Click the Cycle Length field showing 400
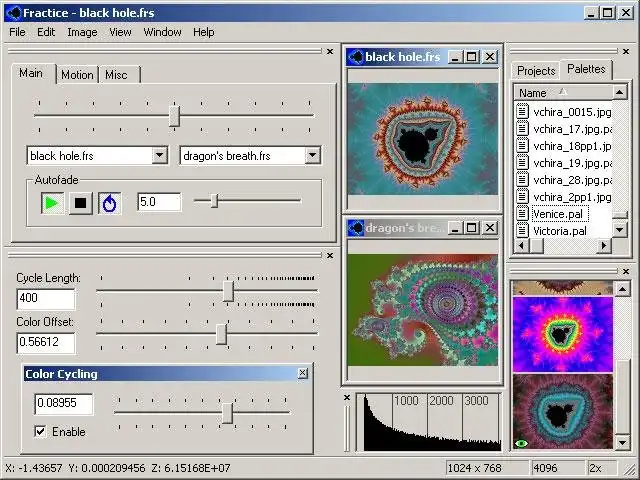 click(x=46, y=299)
